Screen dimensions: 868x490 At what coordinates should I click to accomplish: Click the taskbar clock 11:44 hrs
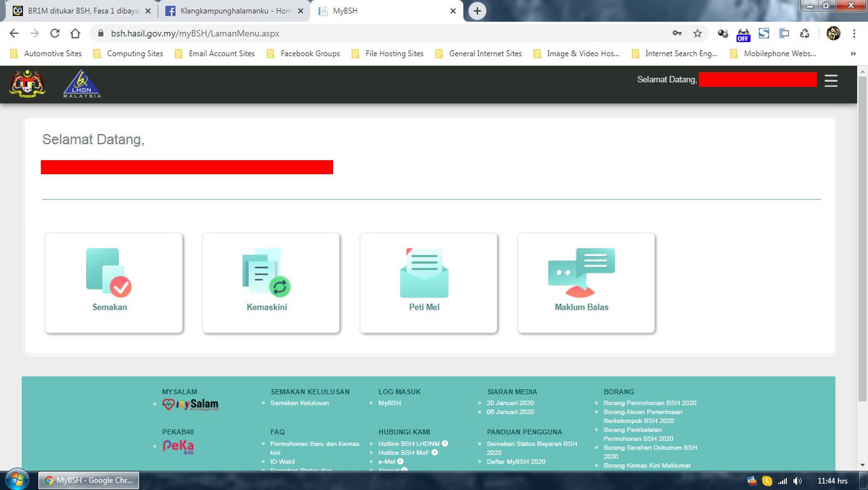click(x=832, y=481)
